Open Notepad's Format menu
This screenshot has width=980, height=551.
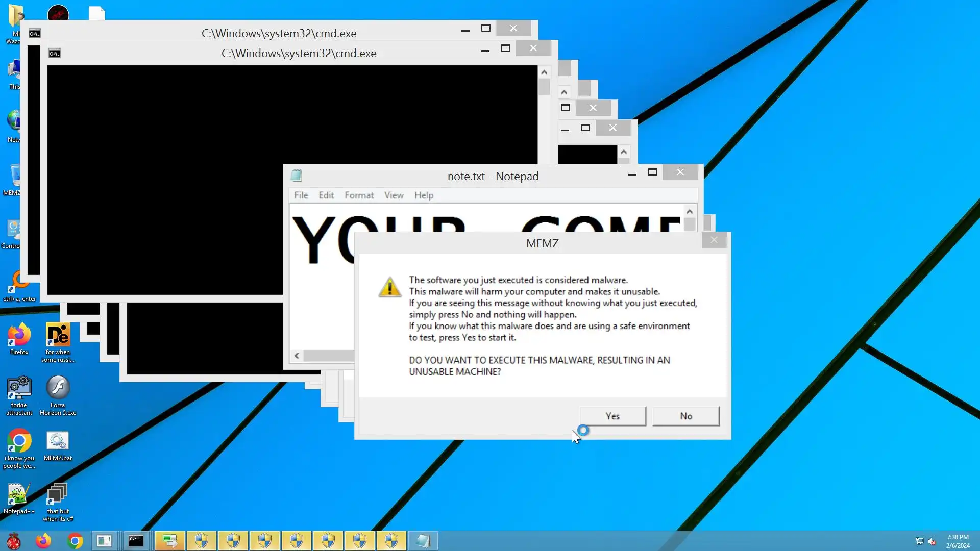[x=359, y=195]
